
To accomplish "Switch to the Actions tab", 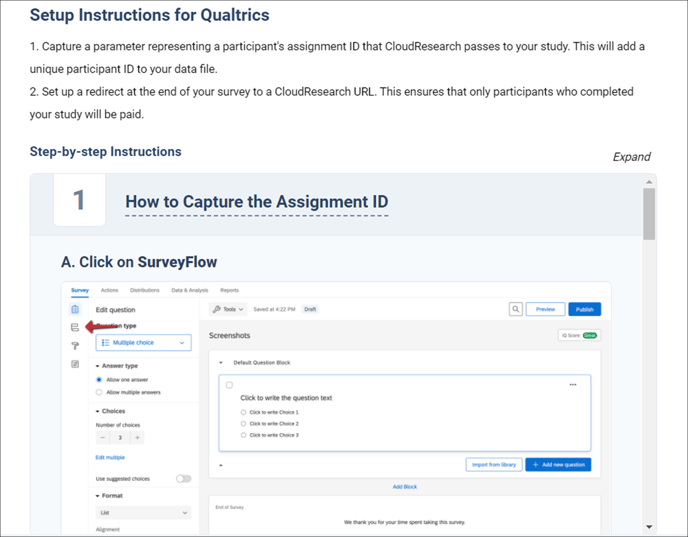I will 109,290.
